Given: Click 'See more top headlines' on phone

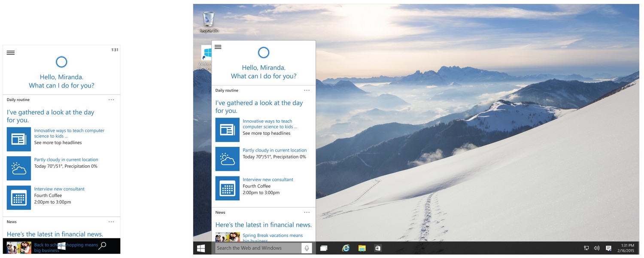Looking at the screenshot, I should (x=58, y=143).
